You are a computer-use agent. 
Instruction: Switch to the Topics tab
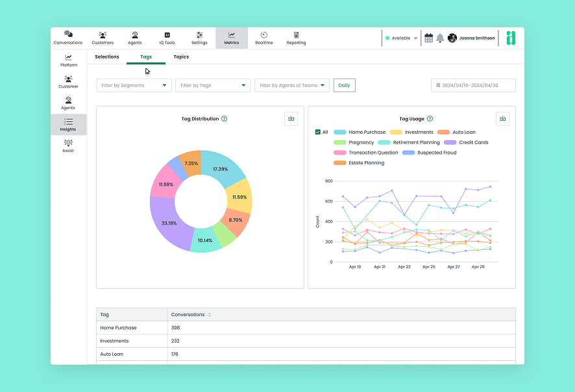181,57
